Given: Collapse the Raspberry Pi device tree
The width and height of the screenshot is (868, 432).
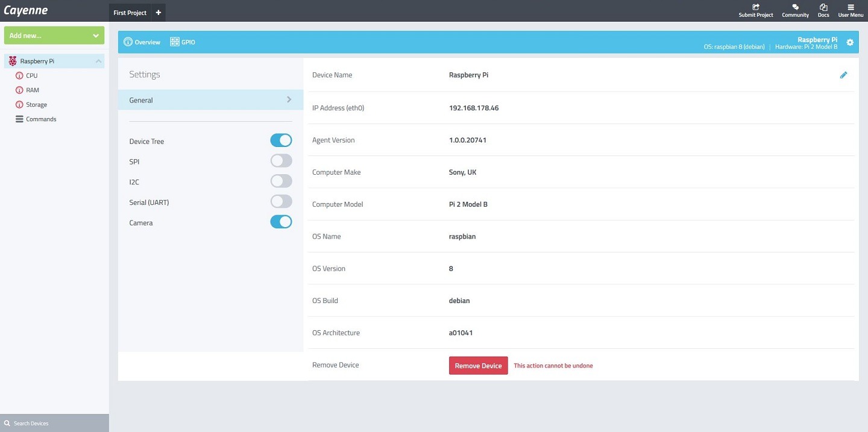Looking at the screenshot, I should (98, 61).
